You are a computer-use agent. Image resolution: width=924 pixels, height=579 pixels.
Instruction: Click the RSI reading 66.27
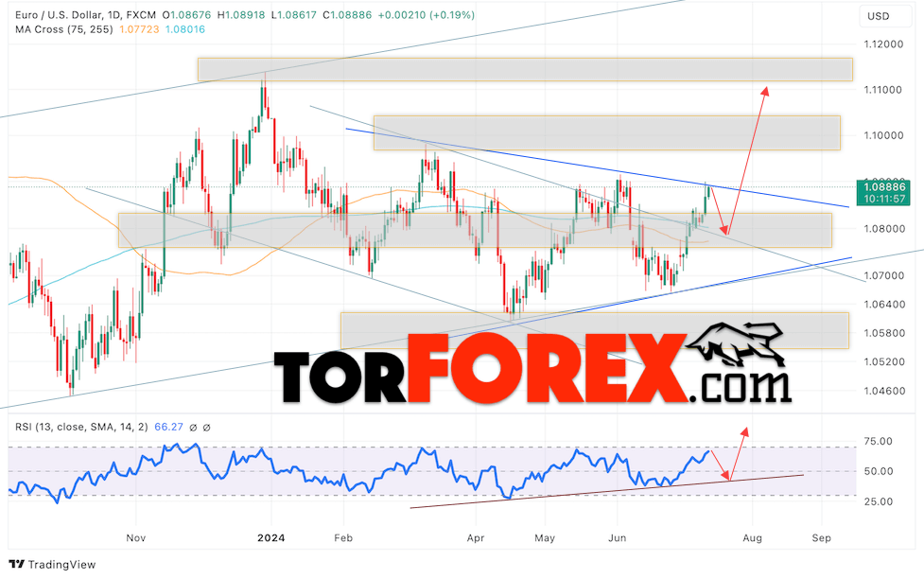coord(168,427)
